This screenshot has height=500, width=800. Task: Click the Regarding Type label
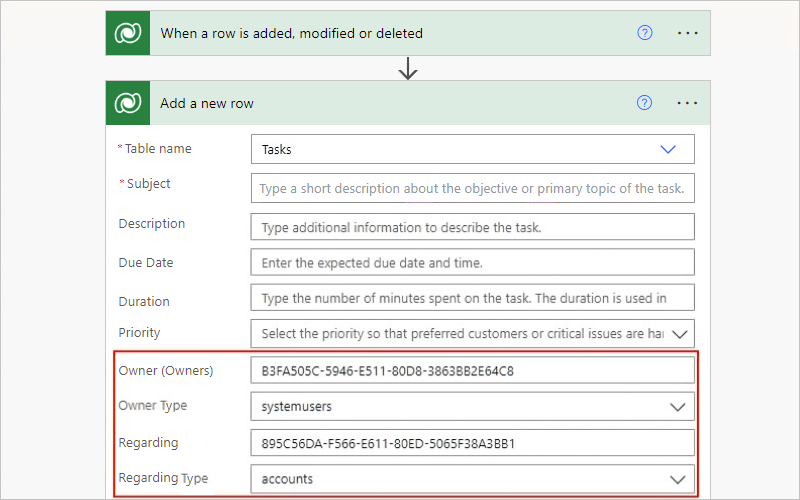coord(163,478)
